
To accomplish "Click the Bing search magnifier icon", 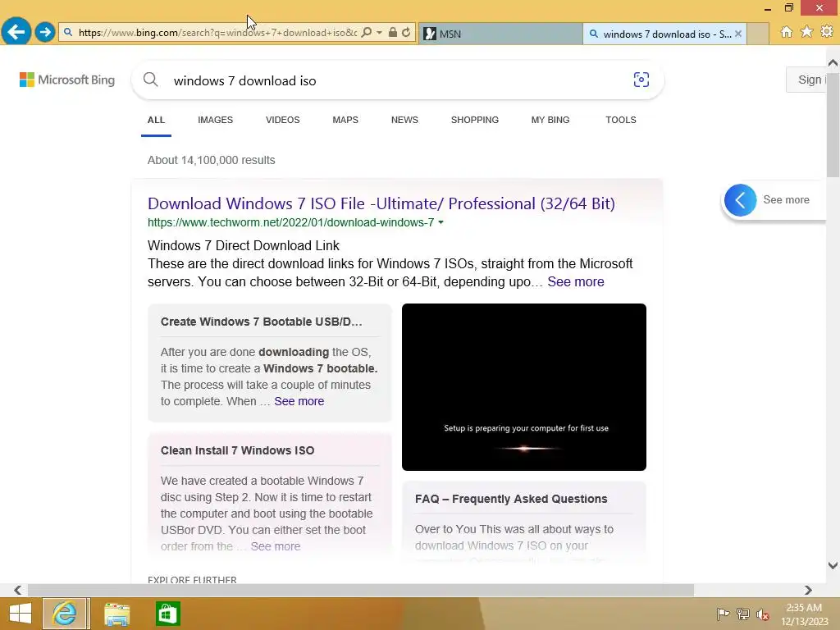I will pos(151,80).
